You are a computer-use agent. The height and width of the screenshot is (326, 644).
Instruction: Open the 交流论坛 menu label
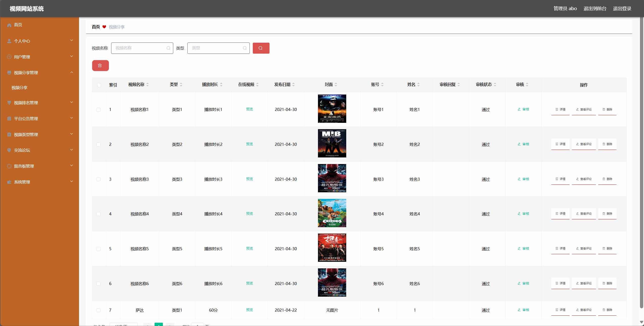click(22, 150)
